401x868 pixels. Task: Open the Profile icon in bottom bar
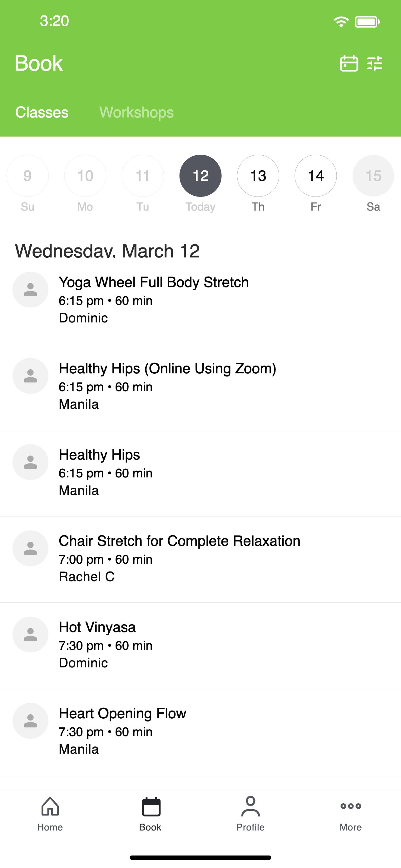coord(250,806)
